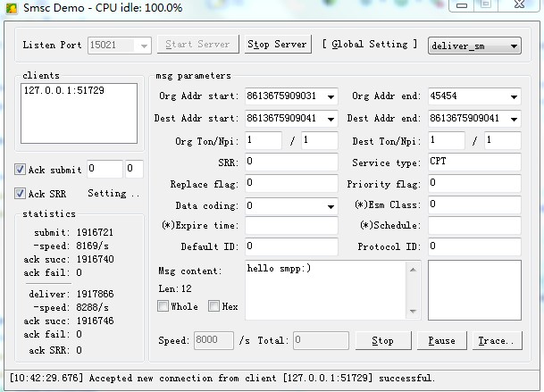Screen dimensions: 544x392
Task: Click the Total field
Action: [321, 340]
